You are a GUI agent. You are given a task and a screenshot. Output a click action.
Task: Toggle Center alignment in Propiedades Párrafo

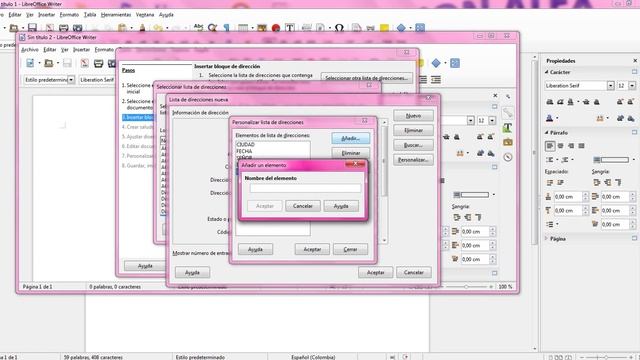[560, 146]
